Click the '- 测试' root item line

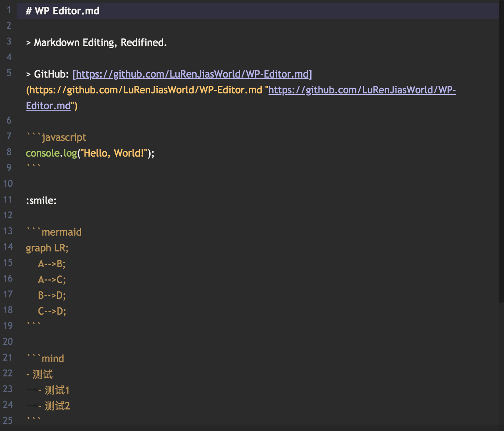(40, 374)
